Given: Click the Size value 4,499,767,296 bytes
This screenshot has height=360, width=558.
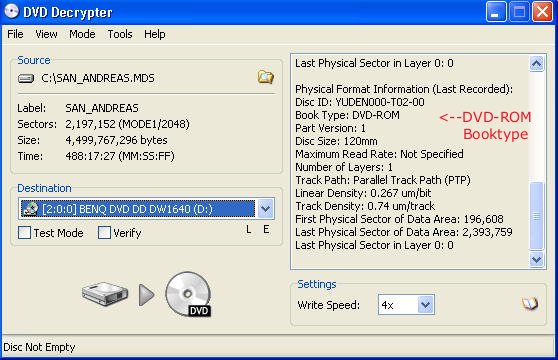Looking at the screenshot, I should click(x=116, y=140).
